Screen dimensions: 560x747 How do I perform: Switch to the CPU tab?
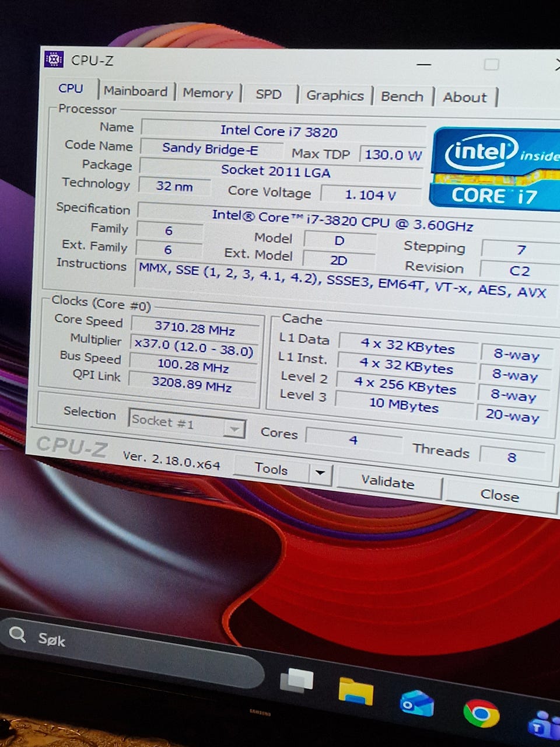click(x=71, y=88)
